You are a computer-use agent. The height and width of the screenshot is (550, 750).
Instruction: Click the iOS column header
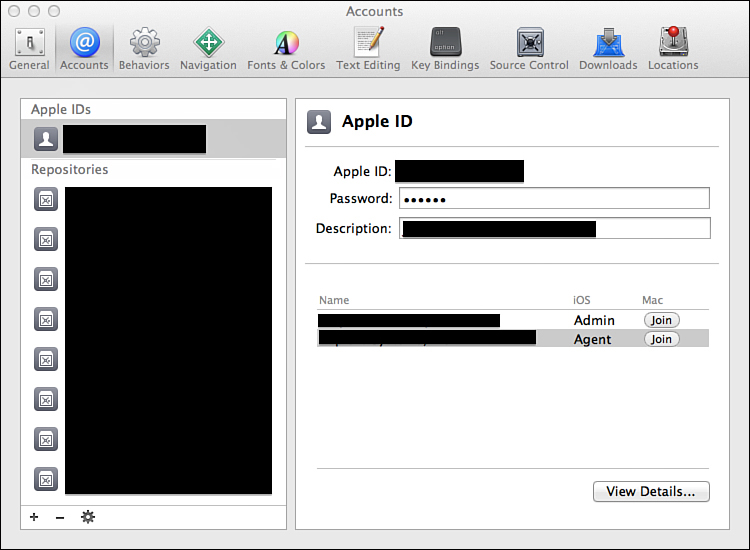click(x=582, y=300)
